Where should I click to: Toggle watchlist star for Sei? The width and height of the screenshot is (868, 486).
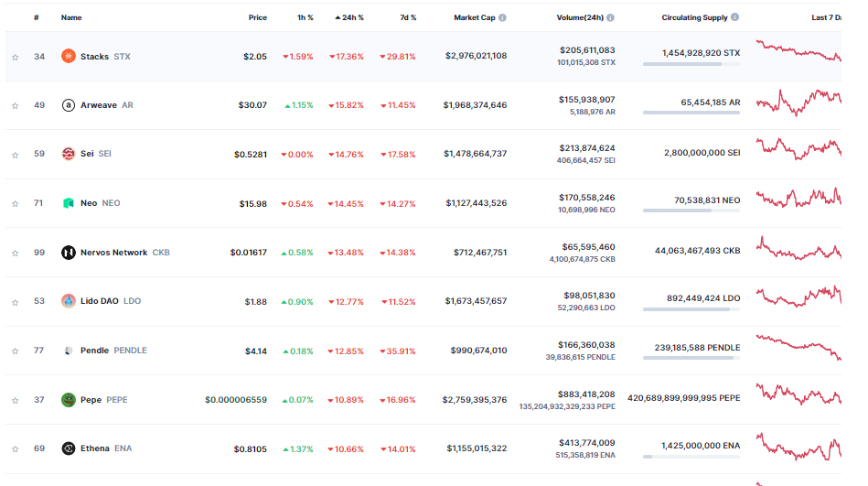click(x=16, y=155)
